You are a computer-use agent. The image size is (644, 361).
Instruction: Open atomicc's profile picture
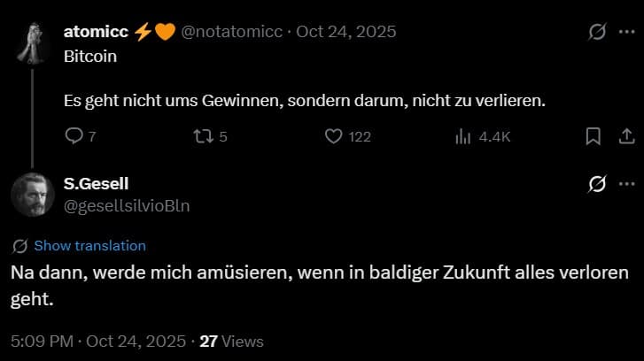pyautogui.click(x=33, y=43)
